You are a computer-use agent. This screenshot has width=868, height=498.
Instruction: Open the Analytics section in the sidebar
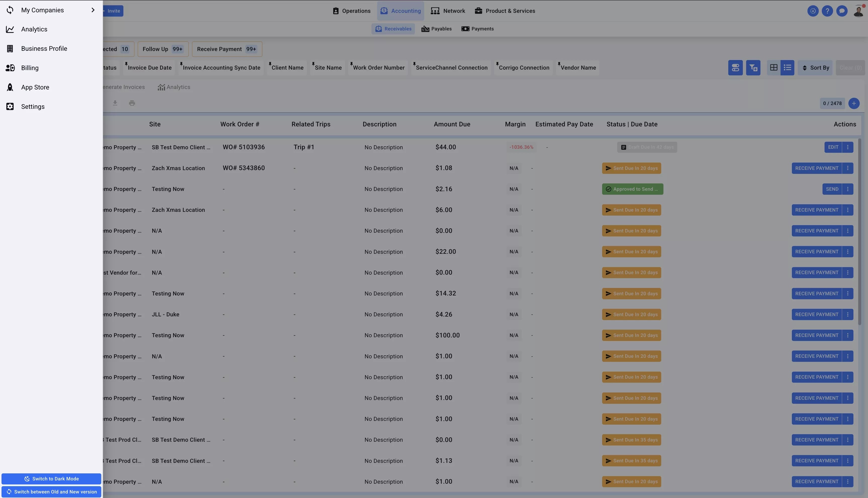[x=34, y=29]
